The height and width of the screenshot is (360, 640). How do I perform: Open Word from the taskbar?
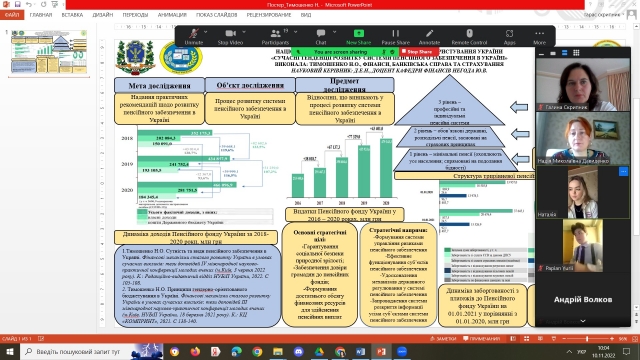pos(360,351)
